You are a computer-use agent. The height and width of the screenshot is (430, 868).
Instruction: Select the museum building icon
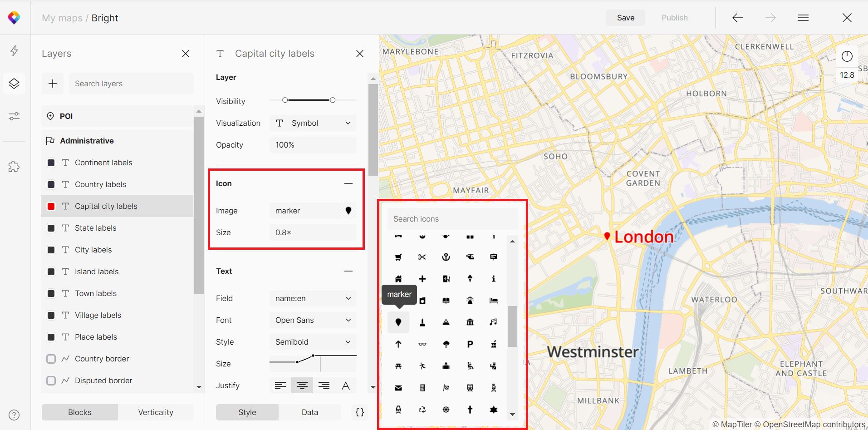click(470, 322)
